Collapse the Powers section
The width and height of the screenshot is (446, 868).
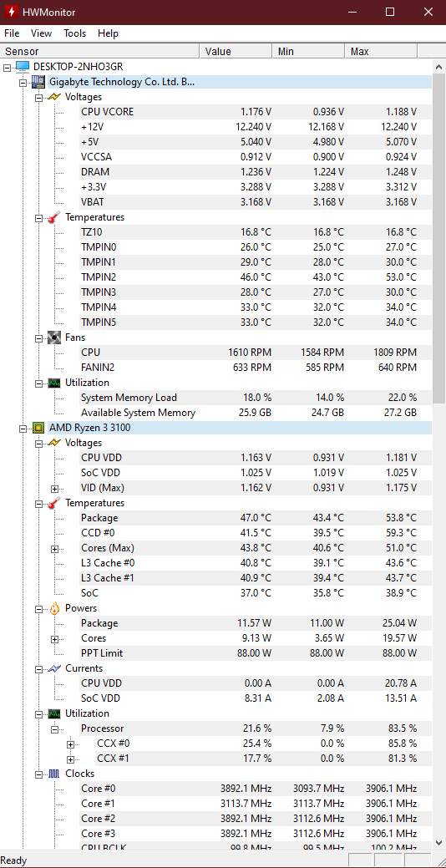click(x=38, y=608)
